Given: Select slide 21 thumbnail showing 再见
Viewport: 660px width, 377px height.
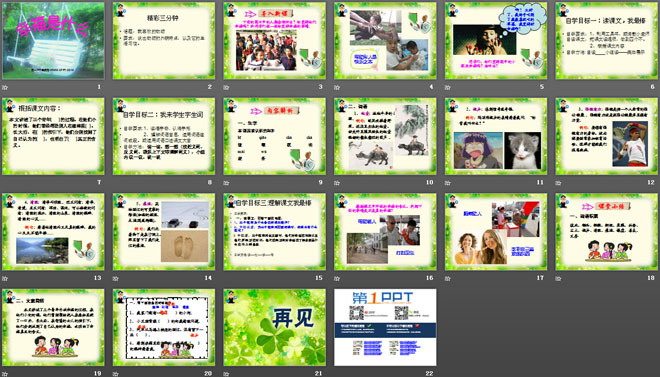Looking at the screenshot, I should 274,327.
